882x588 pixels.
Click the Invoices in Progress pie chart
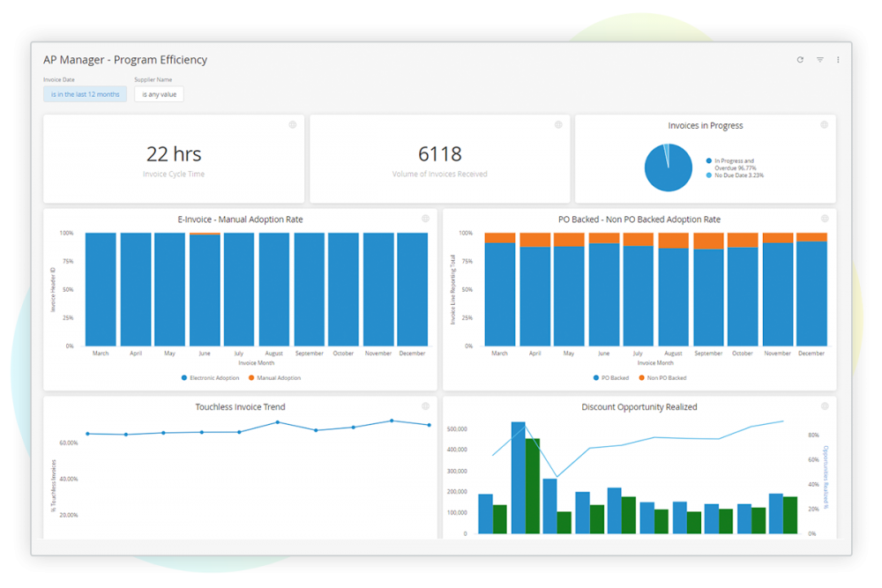click(668, 167)
